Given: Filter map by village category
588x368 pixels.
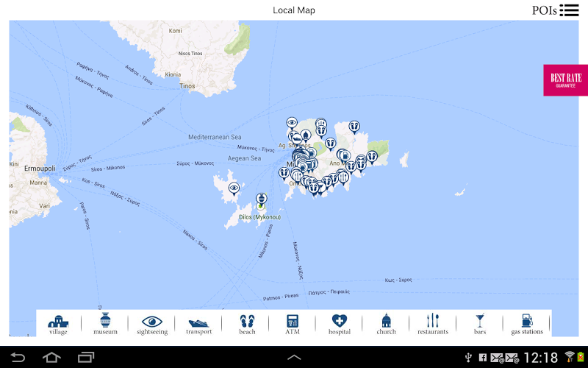Looking at the screenshot, I should (58, 324).
